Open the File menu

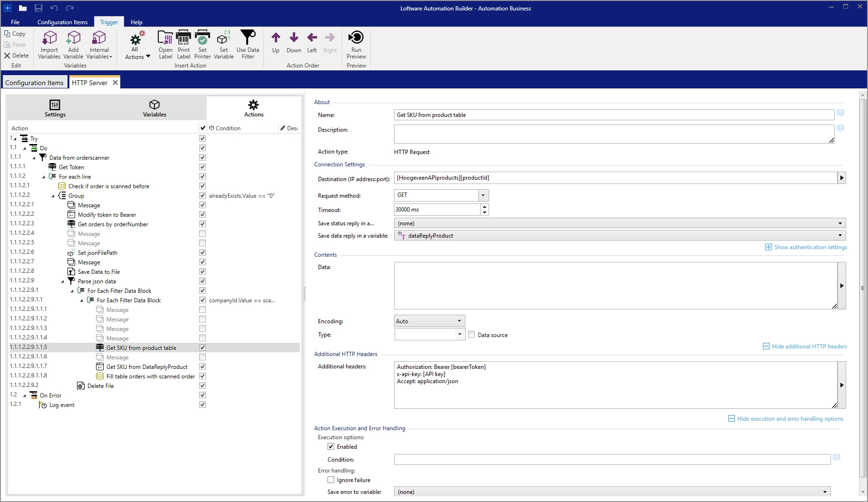15,22
